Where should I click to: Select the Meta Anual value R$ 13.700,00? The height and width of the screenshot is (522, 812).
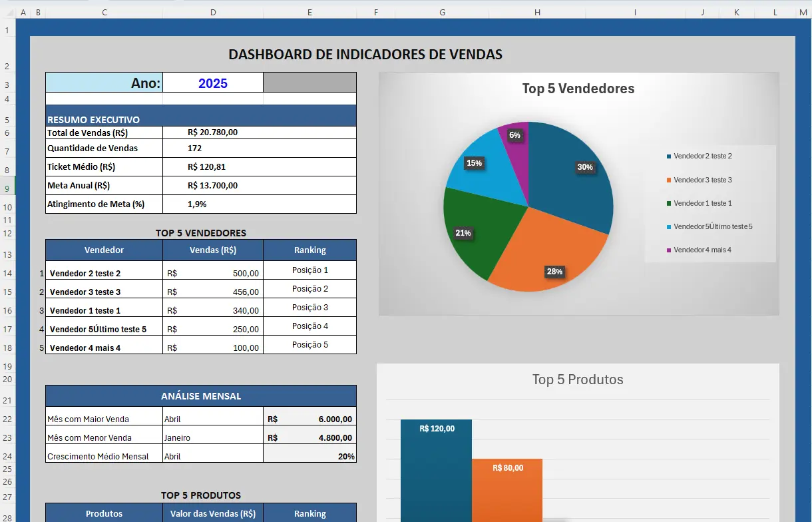coord(213,186)
